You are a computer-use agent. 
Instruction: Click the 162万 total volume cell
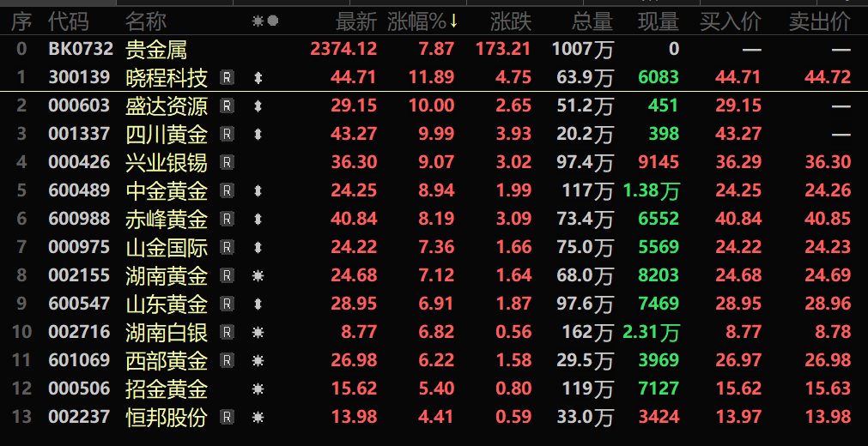coord(587,332)
